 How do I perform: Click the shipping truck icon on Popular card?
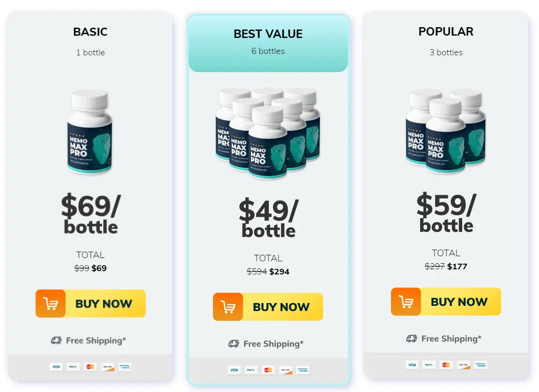click(413, 338)
